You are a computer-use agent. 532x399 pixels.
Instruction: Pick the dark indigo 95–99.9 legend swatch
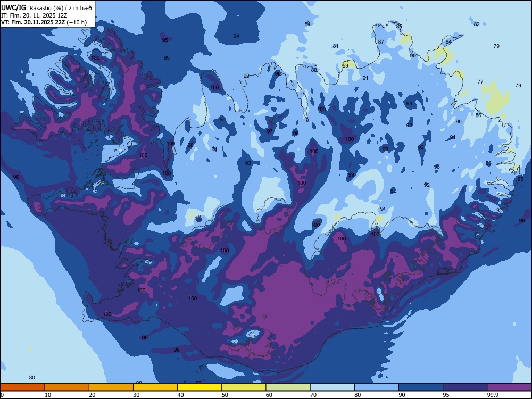pyautogui.click(x=465, y=387)
